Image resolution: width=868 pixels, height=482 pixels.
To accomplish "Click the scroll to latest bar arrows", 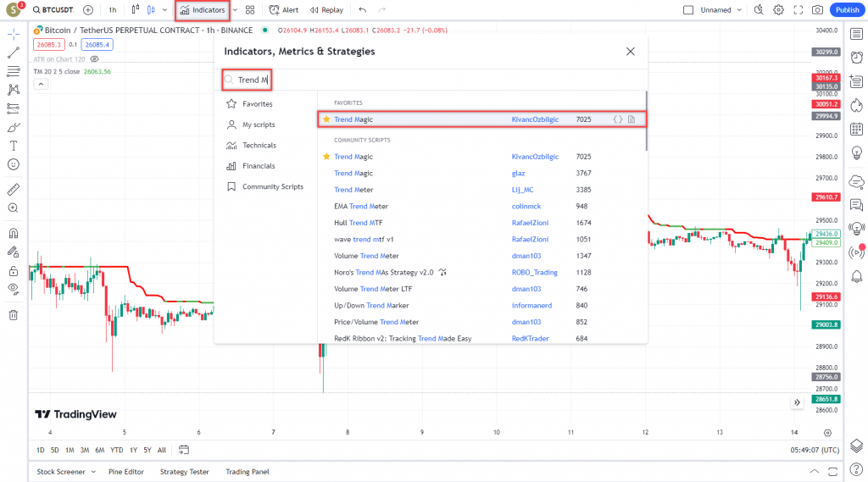I will click(797, 402).
